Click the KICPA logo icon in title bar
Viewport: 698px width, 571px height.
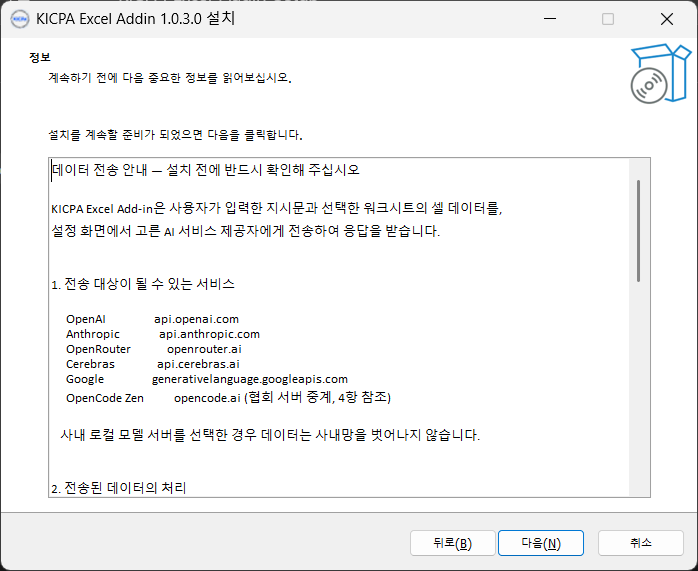pos(20,19)
